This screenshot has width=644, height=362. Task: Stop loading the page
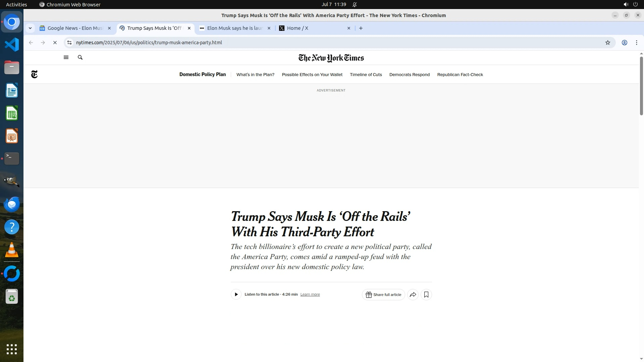[x=55, y=43]
